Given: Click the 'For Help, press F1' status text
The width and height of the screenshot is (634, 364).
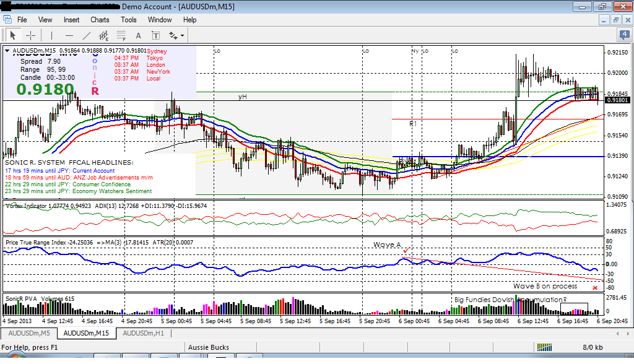Looking at the screenshot, I should click(30, 347).
